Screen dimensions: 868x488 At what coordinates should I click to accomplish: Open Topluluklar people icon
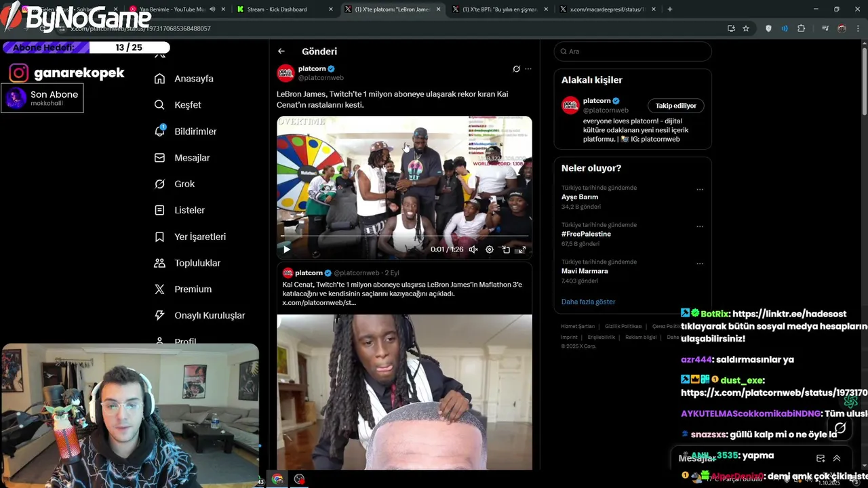click(159, 263)
